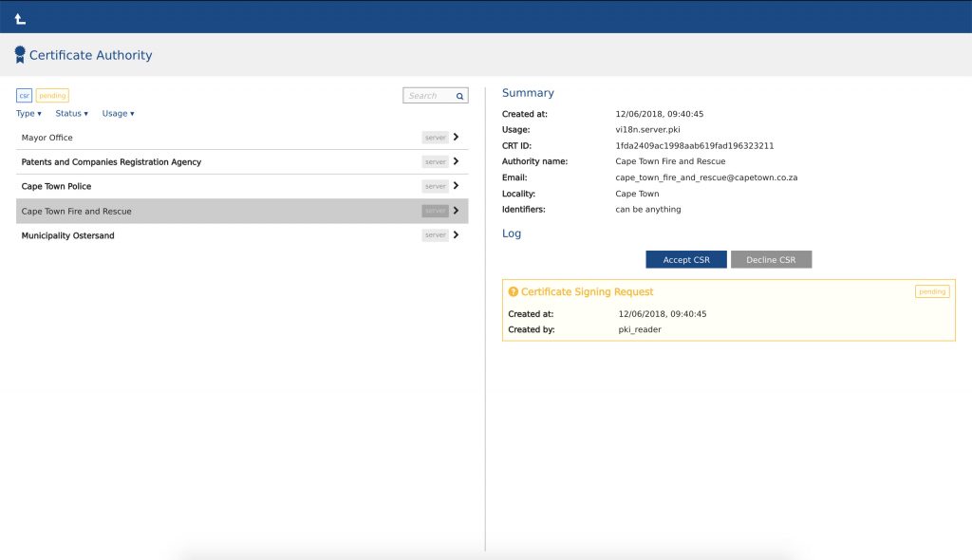Click the search magnifier icon
This screenshot has height=560, width=972.
(460, 96)
